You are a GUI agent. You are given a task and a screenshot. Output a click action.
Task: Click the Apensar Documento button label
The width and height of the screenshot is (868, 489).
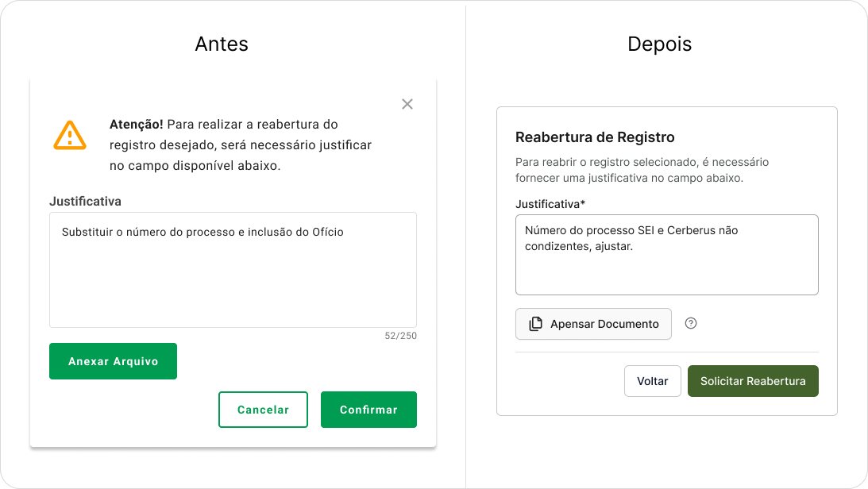coord(604,324)
